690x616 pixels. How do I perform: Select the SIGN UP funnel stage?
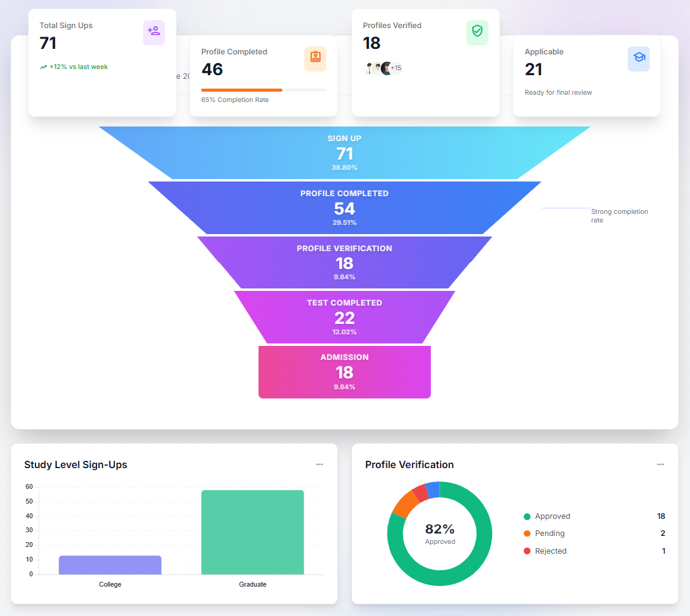coord(344,153)
